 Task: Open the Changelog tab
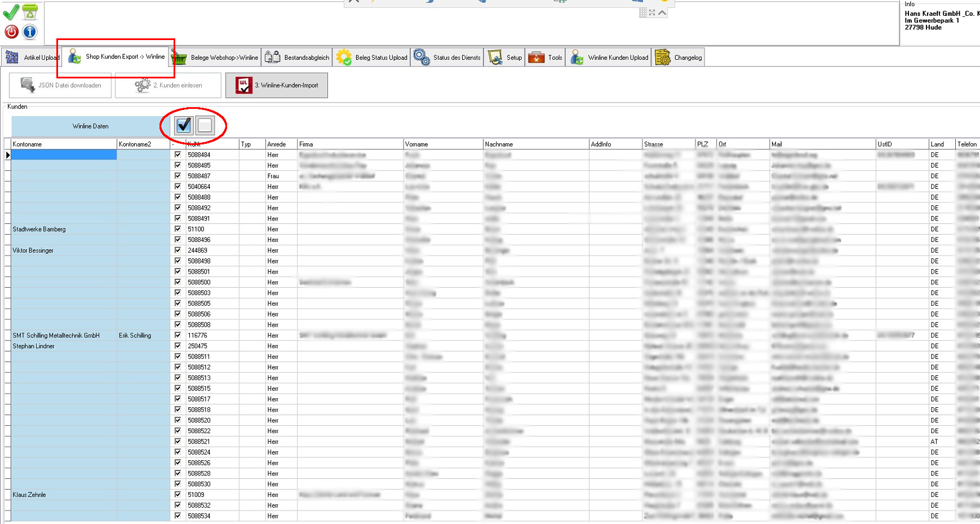coord(679,58)
